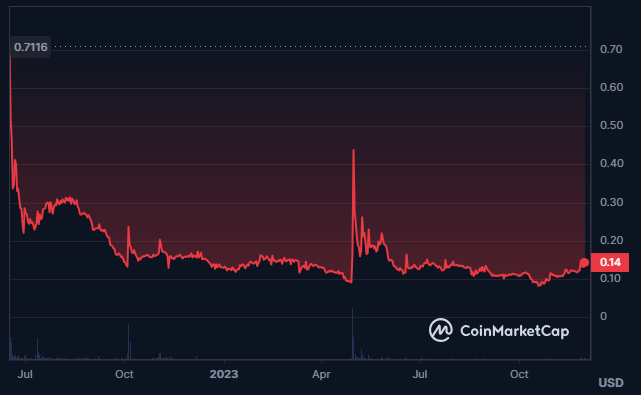Click the 0.60 y-axis label
The image size is (641, 395).
point(611,87)
